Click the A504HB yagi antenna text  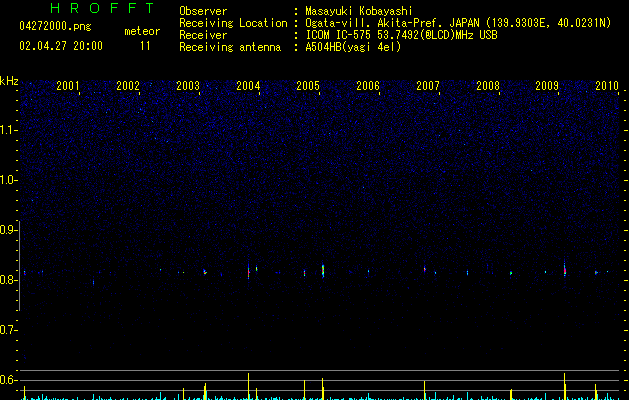click(x=353, y=47)
